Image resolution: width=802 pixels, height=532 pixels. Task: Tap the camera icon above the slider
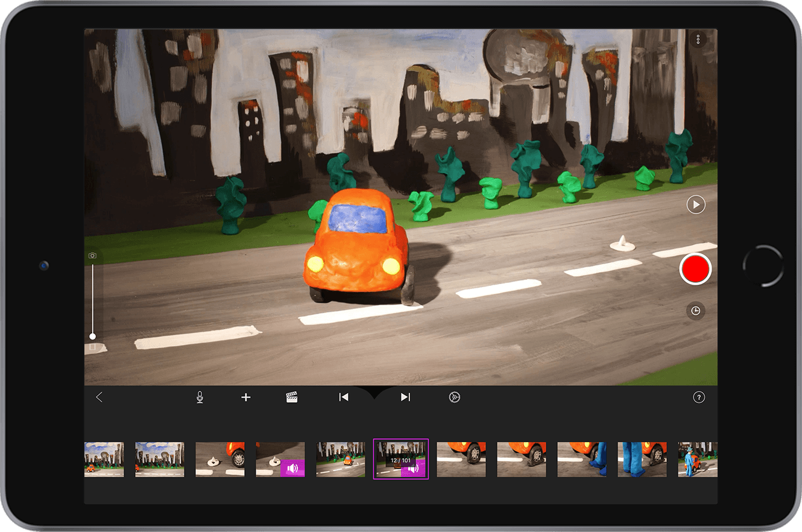pyautogui.click(x=92, y=256)
